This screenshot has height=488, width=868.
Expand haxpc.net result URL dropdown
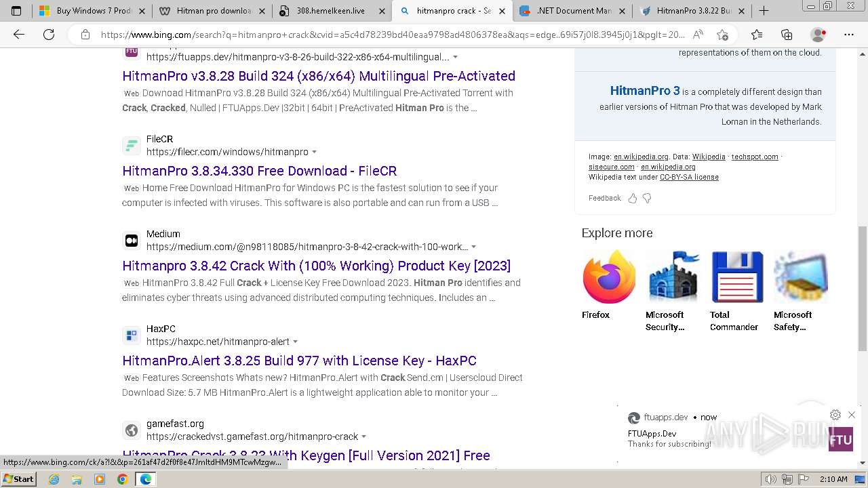(x=295, y=342)
